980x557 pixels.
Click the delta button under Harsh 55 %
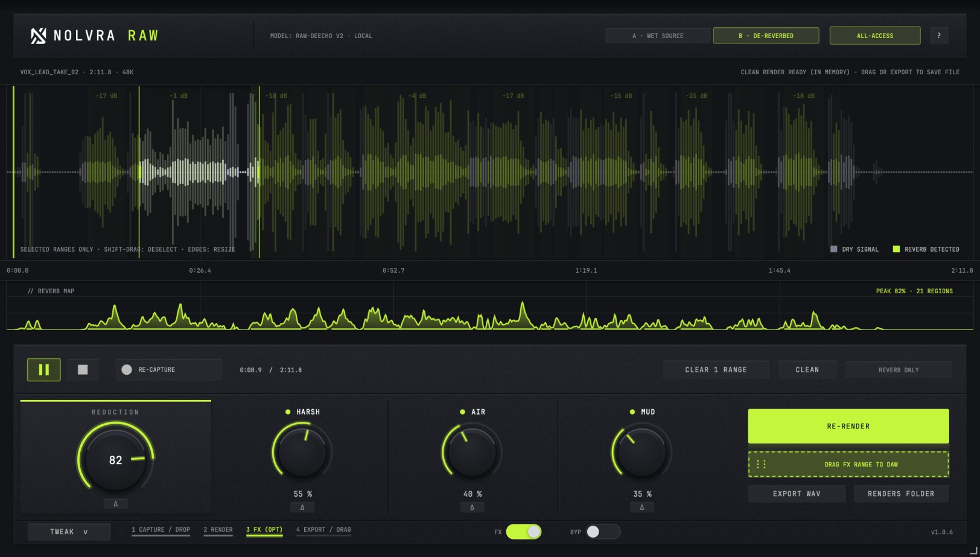(x=302, y=508)
